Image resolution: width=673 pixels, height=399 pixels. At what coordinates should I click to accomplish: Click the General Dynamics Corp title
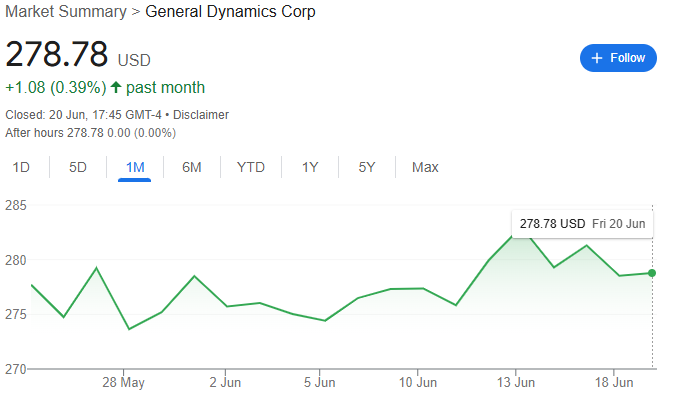click(230, 12)
